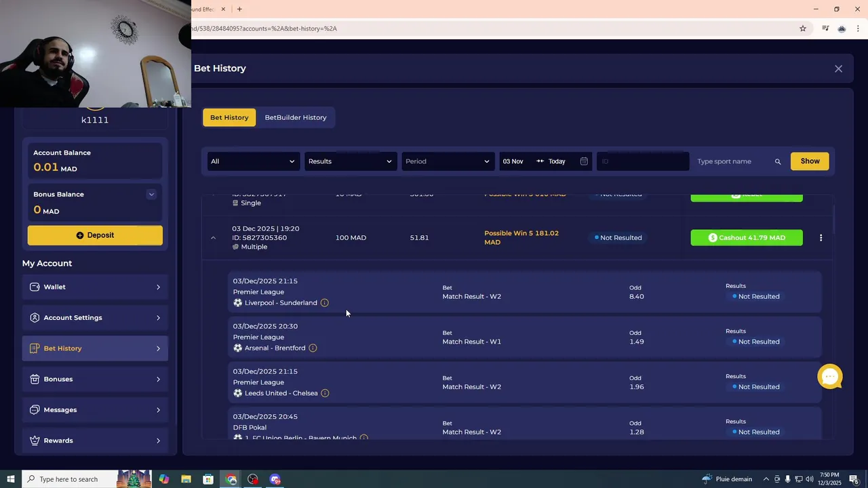Expand the Bonuses menu arrow
The width and height of the screenshot is (868, 488).
pyautogui.click(x=158, y=380)
